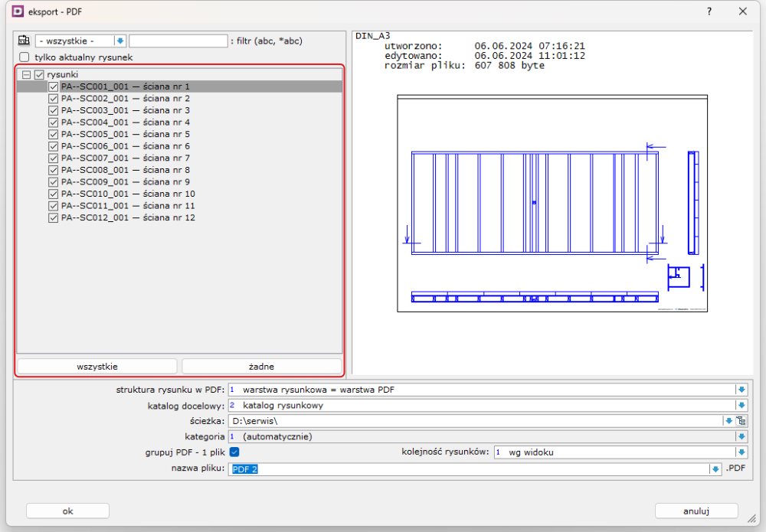The height and width of the screenshot is (532, 766).
Task: Open the 'struktura rysunku w PDF' dropdown arrow
Action: tap(741, 390)
